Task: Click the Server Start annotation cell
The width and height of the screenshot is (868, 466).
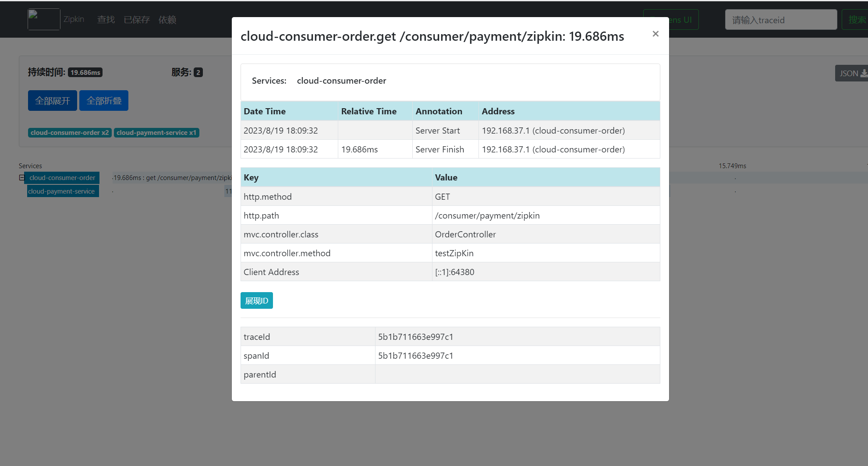Action: point(445,131)
